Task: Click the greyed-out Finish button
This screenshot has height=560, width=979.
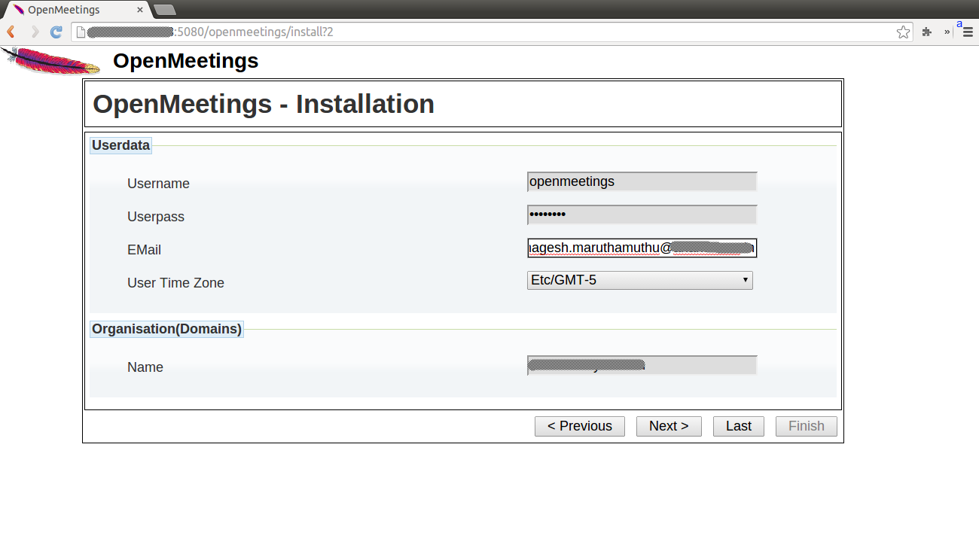Action: click(x=807, y=426)
